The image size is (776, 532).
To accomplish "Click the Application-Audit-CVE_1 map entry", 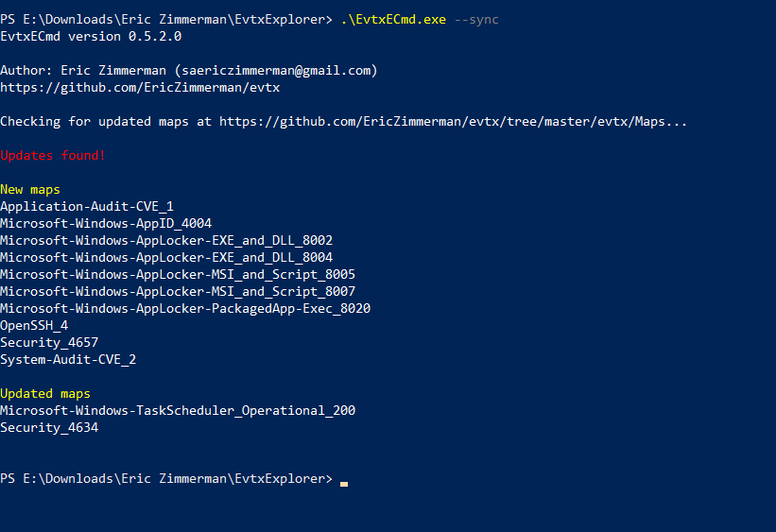I will tap(87, 207).
